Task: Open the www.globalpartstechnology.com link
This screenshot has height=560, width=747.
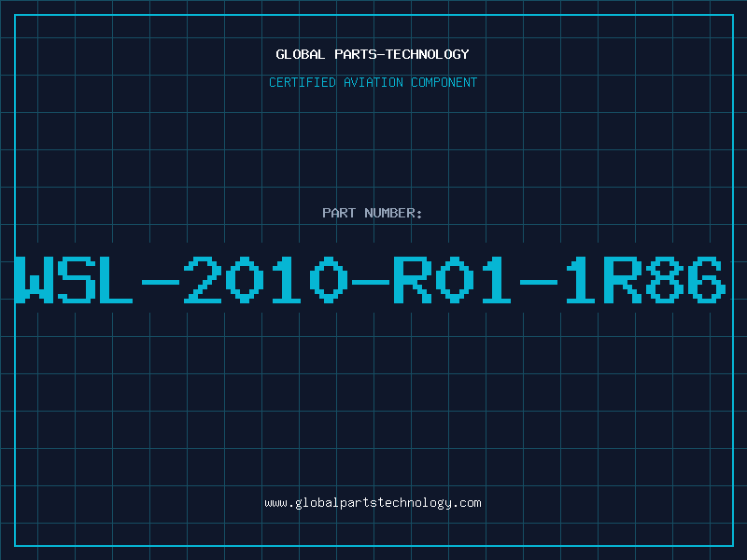Action: click(x=373, y=503)
